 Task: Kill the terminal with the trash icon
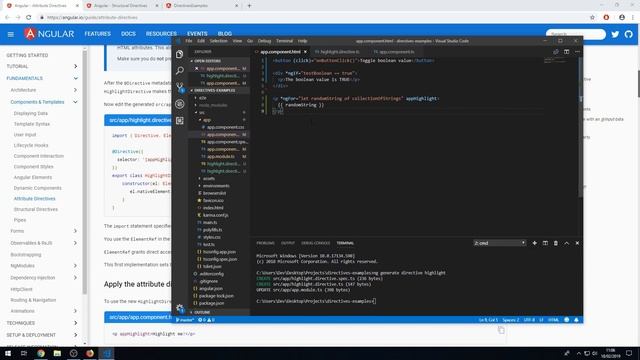(x=556, y=243)
